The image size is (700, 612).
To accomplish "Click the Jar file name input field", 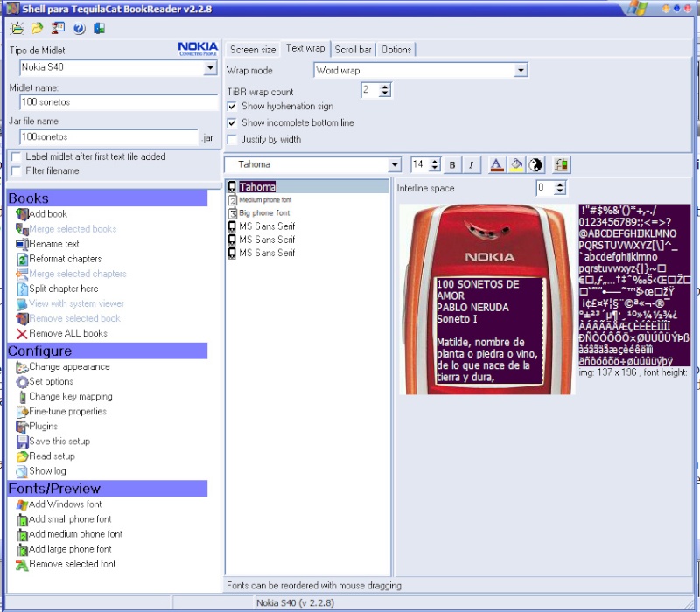I will (x=108, y=137).
